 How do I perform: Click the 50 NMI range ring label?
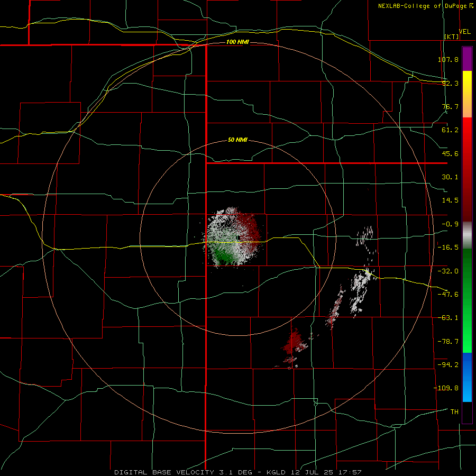pos(237,140)
